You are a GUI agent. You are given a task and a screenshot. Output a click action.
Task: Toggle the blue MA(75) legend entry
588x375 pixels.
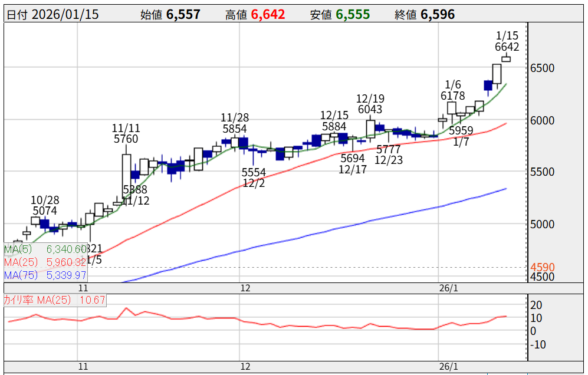pyautogui.click(x=45, y=275)
